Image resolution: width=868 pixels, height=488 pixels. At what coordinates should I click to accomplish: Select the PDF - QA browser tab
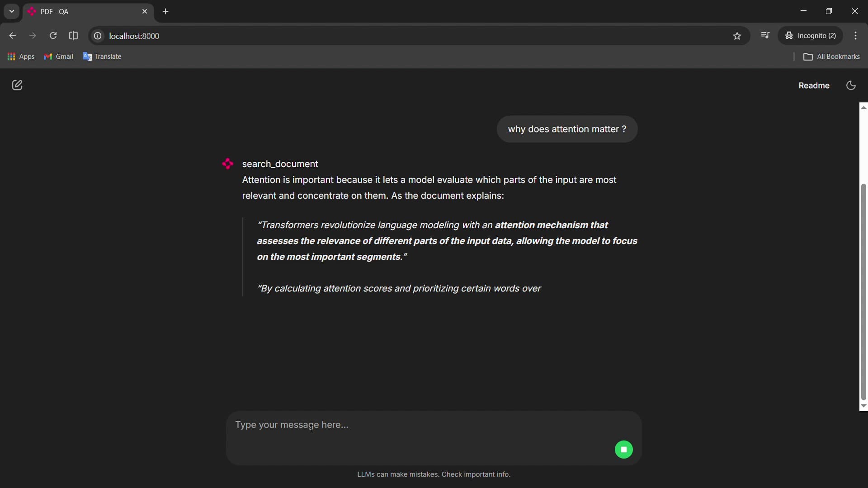(x=81, y=12)
